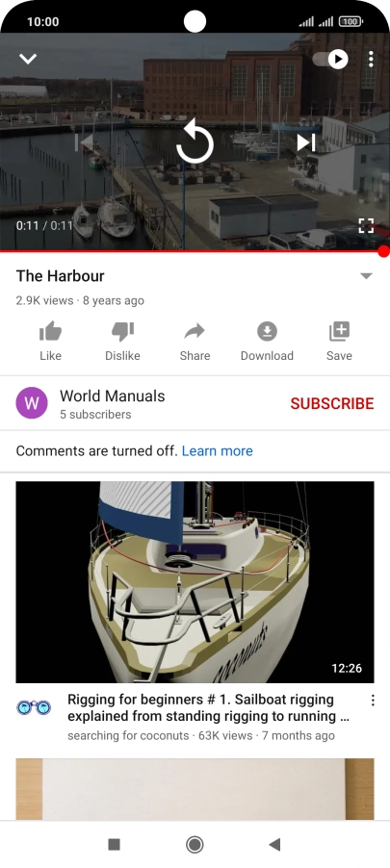This screenshot has width=390, height=868.
Task: Enter fullscreen mode on the player
Action: click(366, 225)
